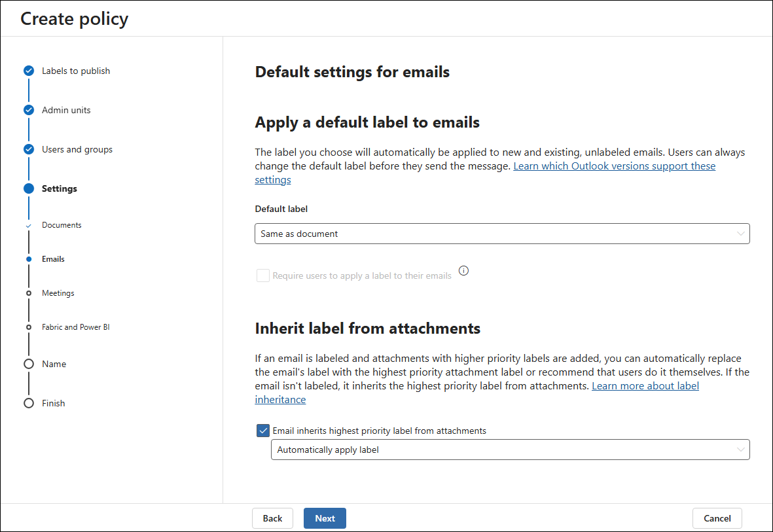Click the Inherit label from attachments heading
This screenshot has width=773, height=532.
click(x=368, y=328)
